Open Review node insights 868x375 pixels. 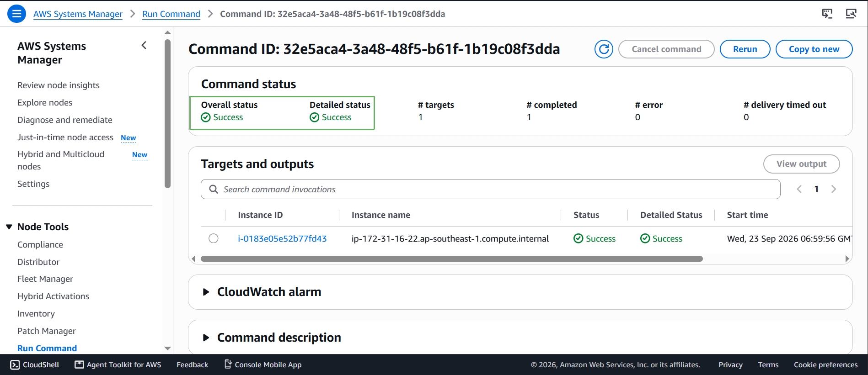pyautogui.click(x=59, y=85)
